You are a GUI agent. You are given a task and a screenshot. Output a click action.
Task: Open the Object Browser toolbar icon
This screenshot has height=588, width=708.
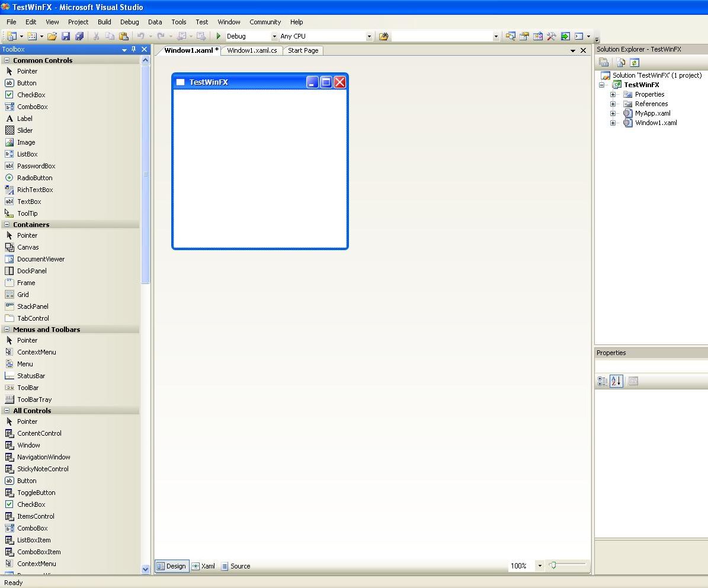(538, 36)
